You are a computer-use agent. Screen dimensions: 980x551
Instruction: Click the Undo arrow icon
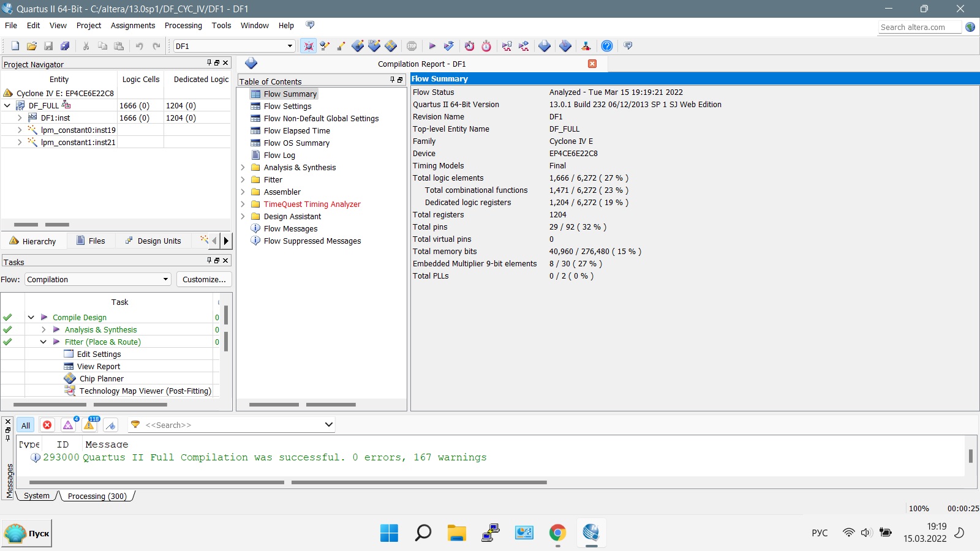[x=140, y=46]
